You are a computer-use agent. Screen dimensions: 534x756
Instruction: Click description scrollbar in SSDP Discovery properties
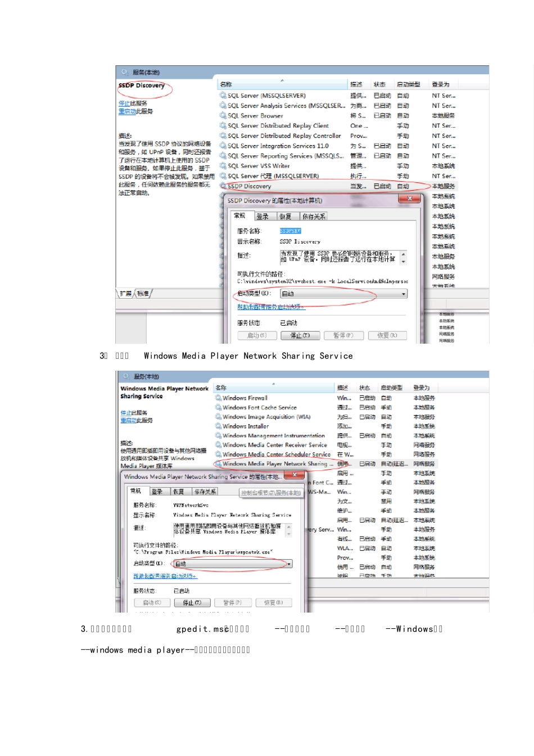click(x=403, y=258)
